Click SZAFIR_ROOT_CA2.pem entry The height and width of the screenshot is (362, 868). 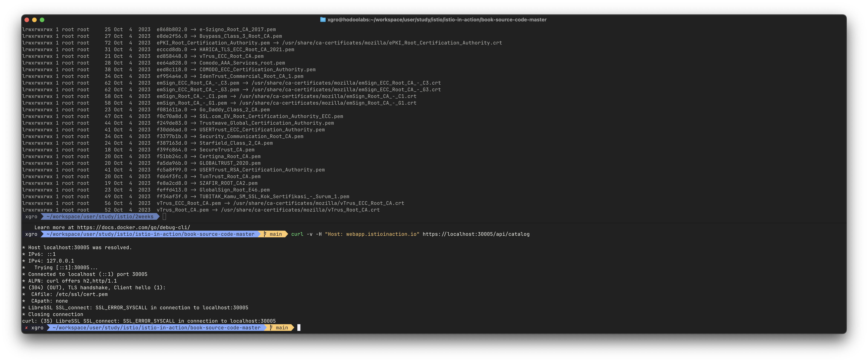(x=228, y=183)
